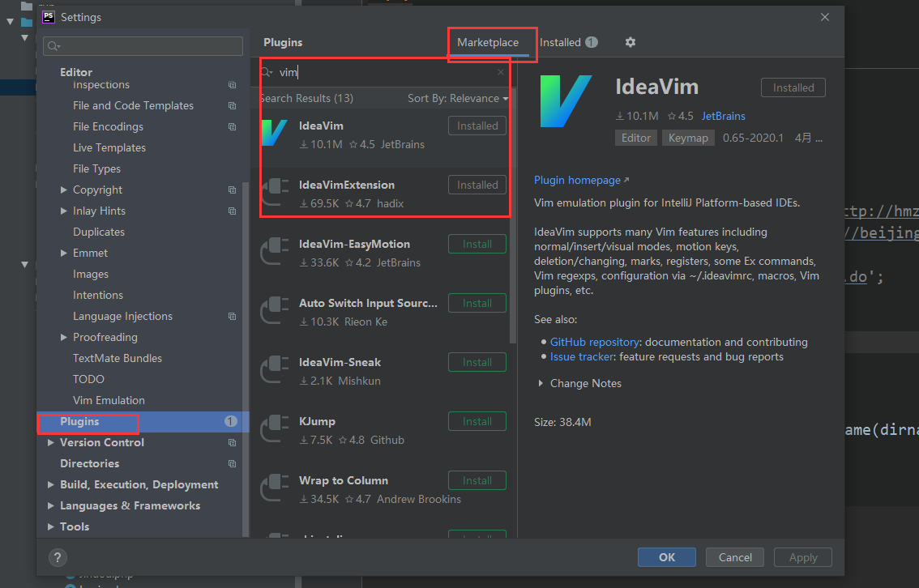Click the settings search magnifier icon
919x588 pixels.
[53, 46]
